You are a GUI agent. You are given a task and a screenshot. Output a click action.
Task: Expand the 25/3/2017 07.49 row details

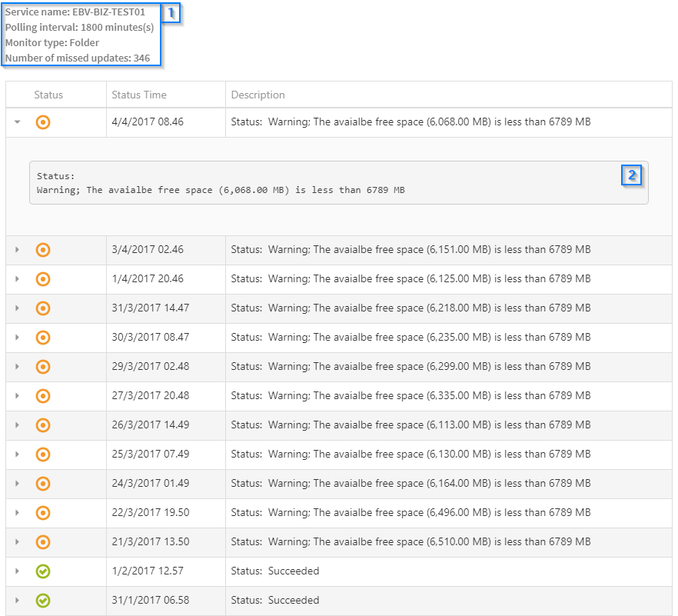tap(17, 455)
